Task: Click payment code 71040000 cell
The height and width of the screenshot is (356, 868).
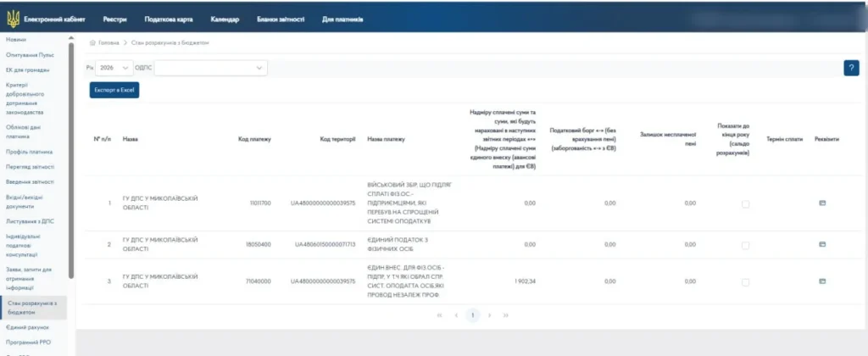Action: click(259, 281)
